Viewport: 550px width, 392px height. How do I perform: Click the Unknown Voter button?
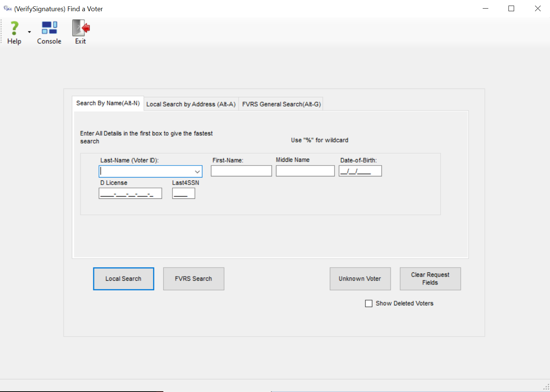(x=360, y=279)
